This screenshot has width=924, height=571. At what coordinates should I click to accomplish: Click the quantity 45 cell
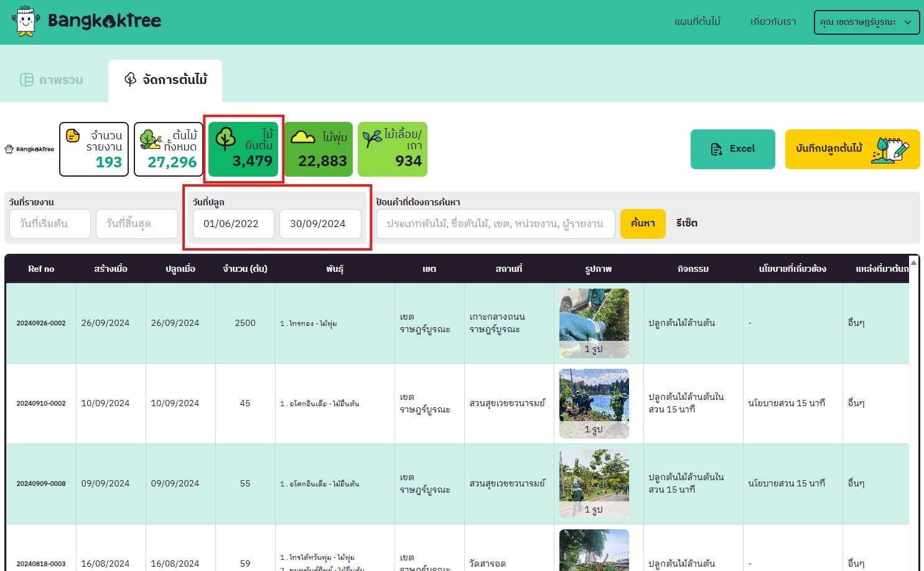point(245,404)
